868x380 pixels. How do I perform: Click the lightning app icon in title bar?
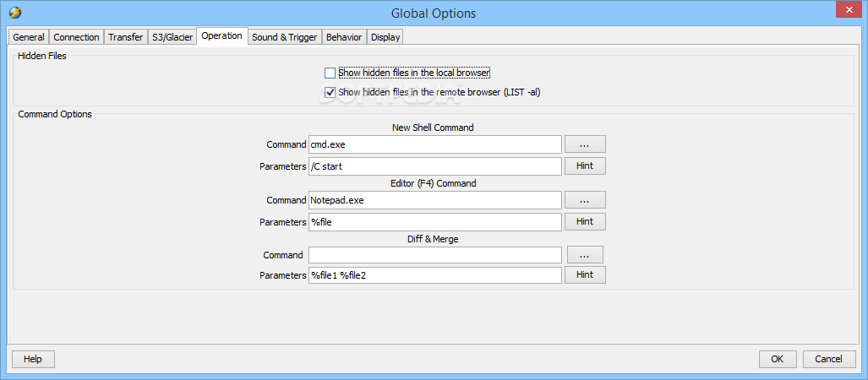(x=14, y=13)
